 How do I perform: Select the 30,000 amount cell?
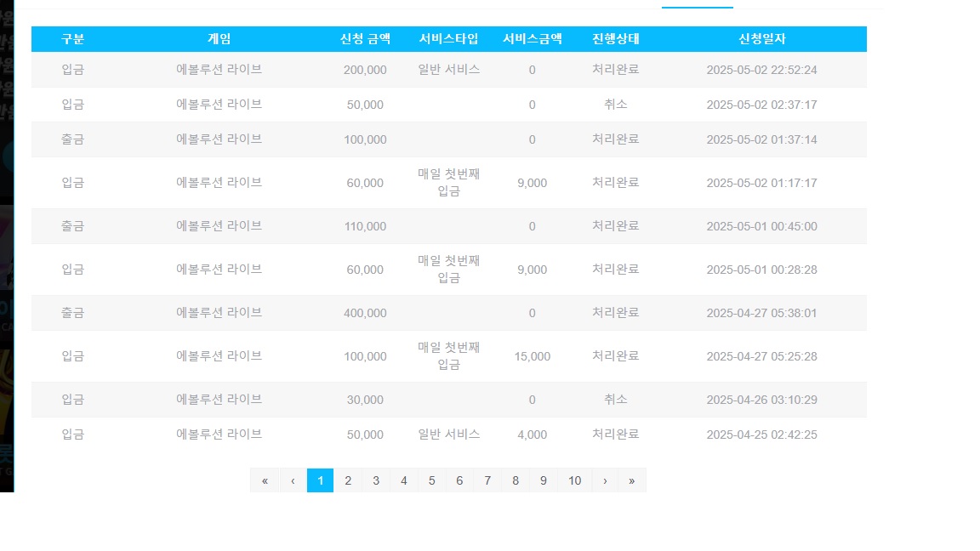(365, 400)
